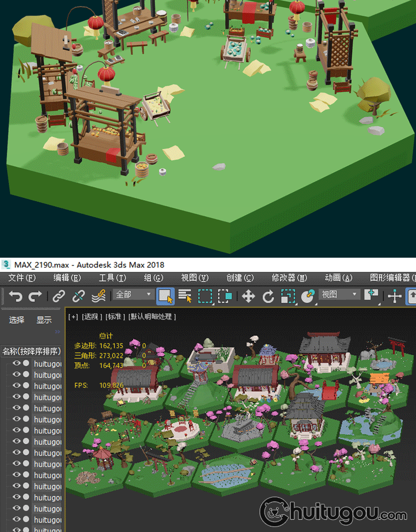Open the 创建(C) menu
Image resolution: width=416 pixels, height=532 pixels.
point(240,278)
